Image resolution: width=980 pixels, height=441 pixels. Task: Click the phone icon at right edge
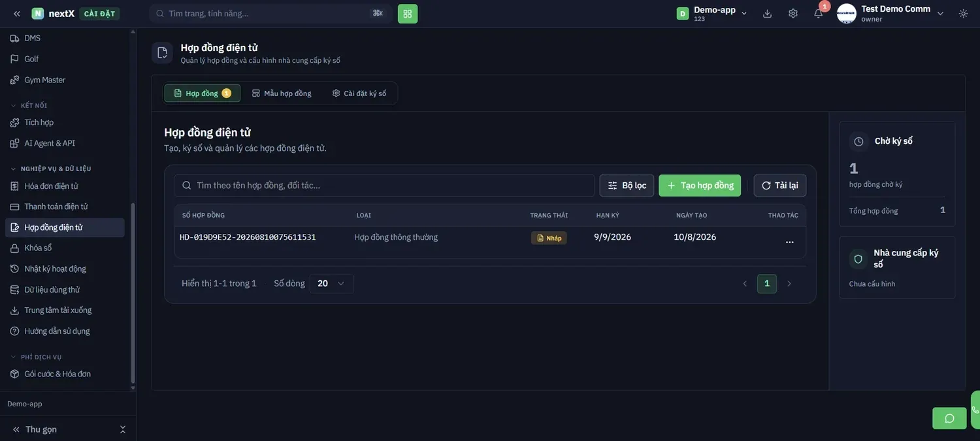975,410
